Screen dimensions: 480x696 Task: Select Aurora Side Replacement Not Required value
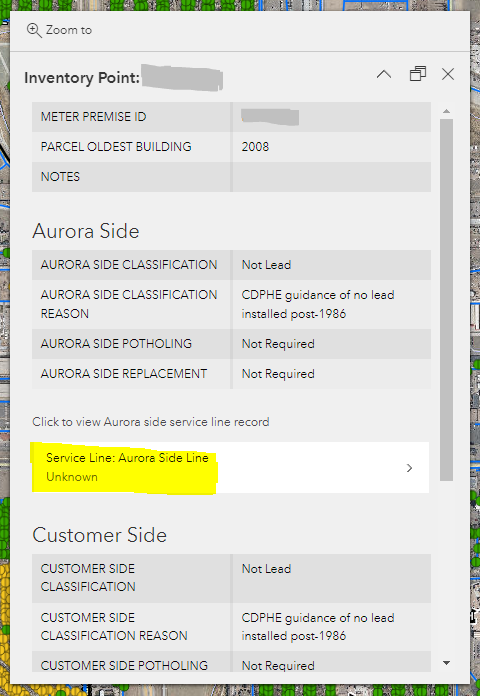click(278, 374)
